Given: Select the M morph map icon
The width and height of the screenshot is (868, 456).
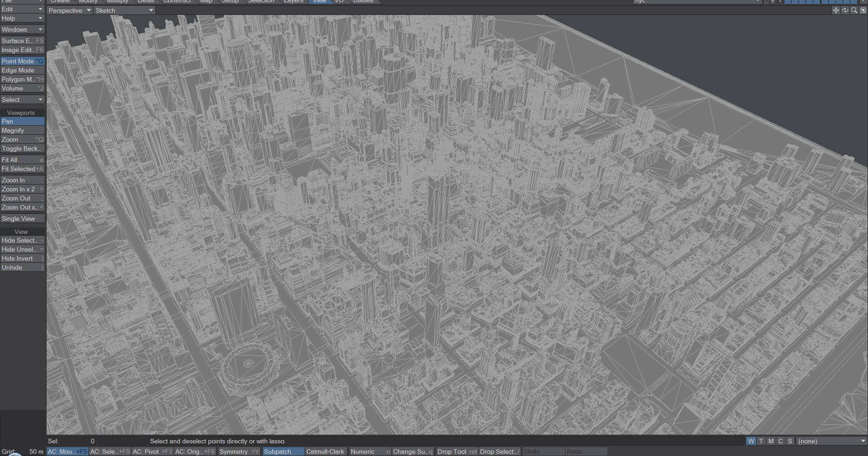Looking at the screenshot, I should click(771, 441).
